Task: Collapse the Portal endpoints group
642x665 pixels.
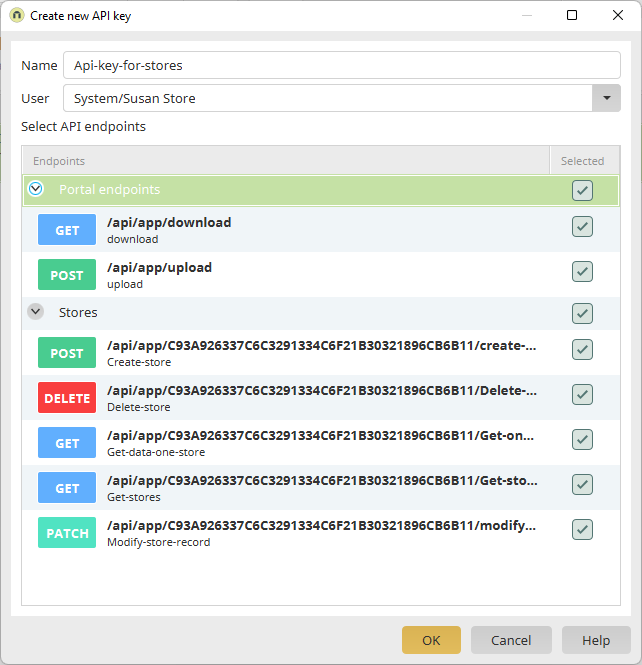Action: coord(36,189)
